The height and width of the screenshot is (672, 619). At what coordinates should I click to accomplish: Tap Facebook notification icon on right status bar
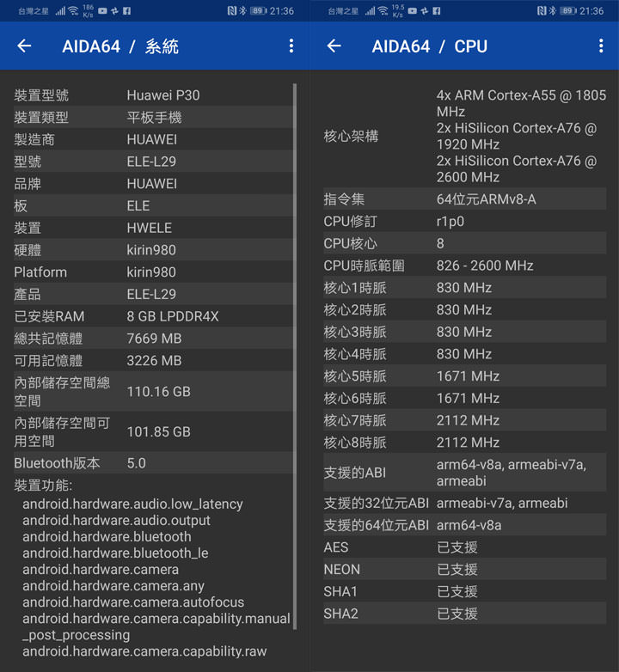pyautogui.click(x=437, y=10)
